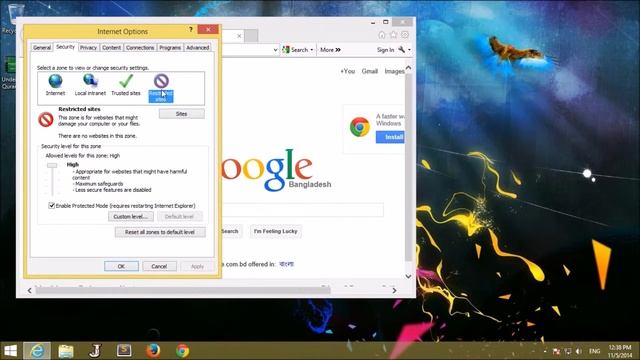640x360 pixels.
Task: Open the S application on the taskbar
Action: 124,350
